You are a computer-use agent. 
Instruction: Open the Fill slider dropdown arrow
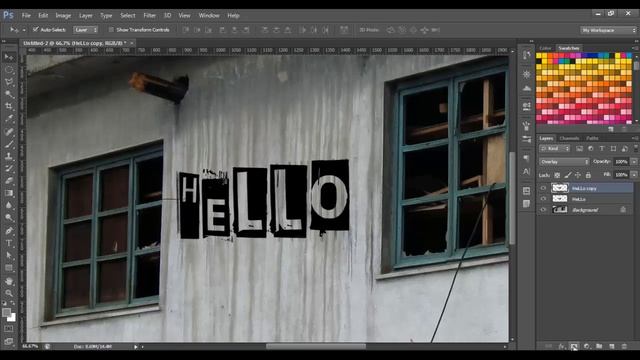coord(634,175)
